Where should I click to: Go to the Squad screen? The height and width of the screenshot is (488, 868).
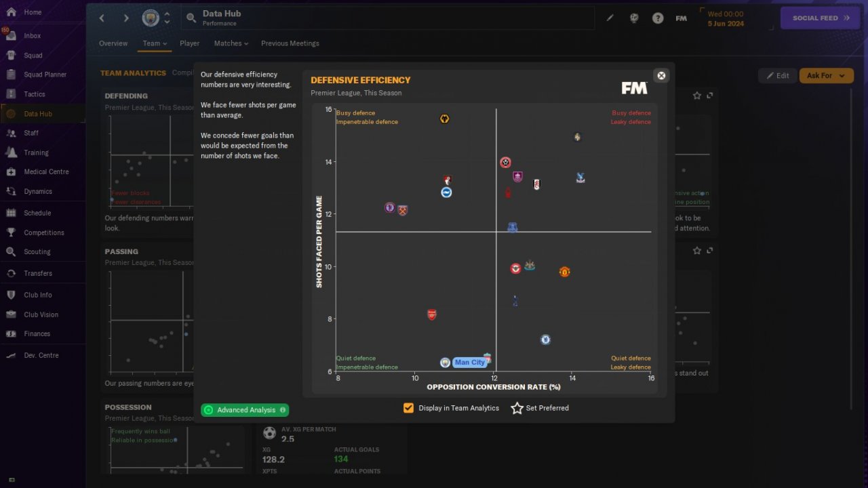tap(33, 56)
